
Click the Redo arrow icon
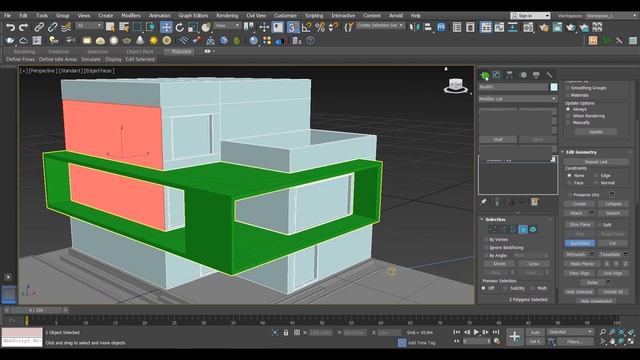point(24,27)
